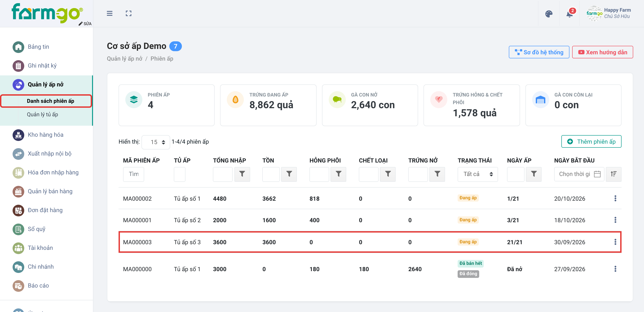Viewport: 644px width, 312px height.
Task: Click Thêm phiên ấp button
Action: point(591,141)
